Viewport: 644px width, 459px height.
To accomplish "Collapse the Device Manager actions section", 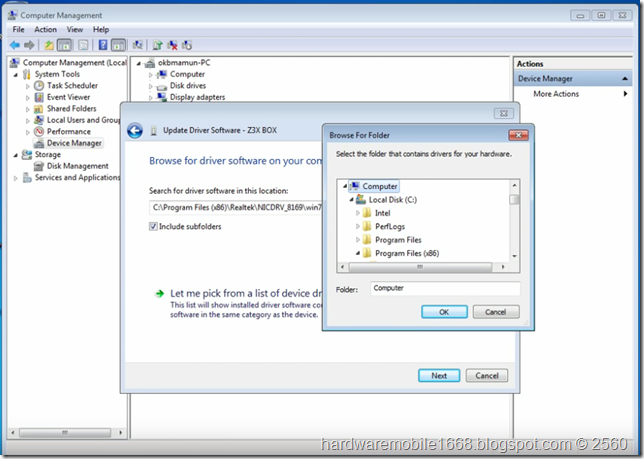I will (x=625, y=78).
